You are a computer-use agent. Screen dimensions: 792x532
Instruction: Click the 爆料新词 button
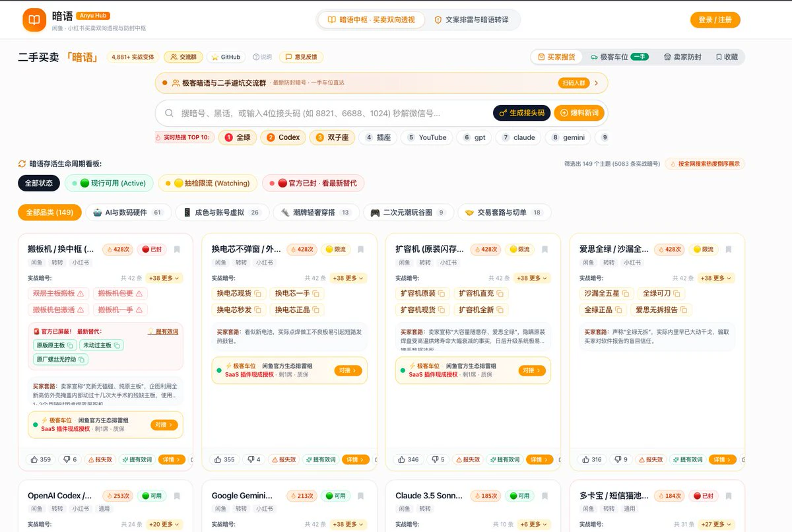tap(579, 113)
